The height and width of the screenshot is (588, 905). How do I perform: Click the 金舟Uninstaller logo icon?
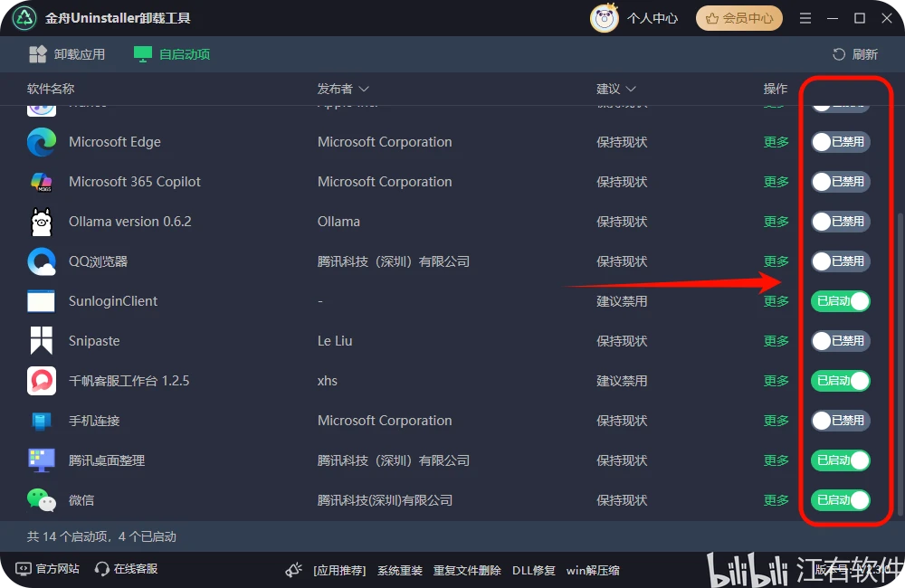(x=24, y=18)
